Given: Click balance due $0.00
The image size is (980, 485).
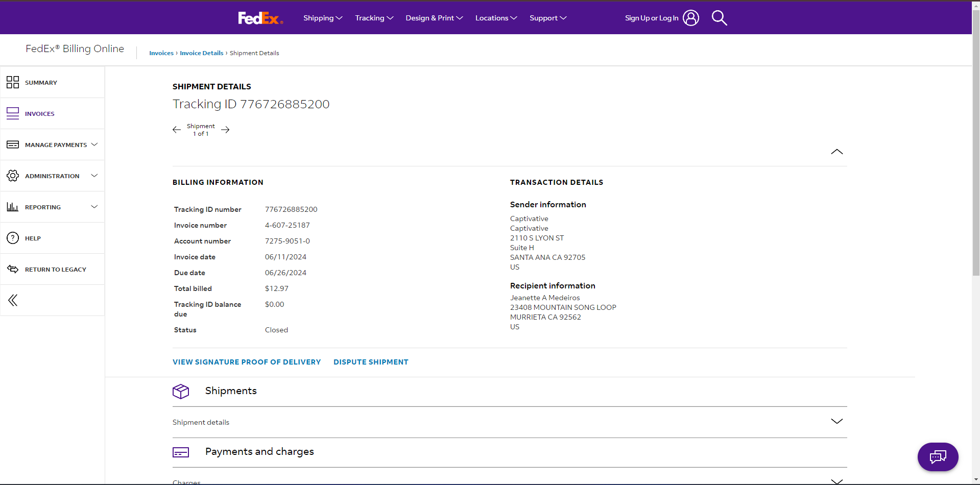Looking at the screenshot, I should [x=275, y=304].
